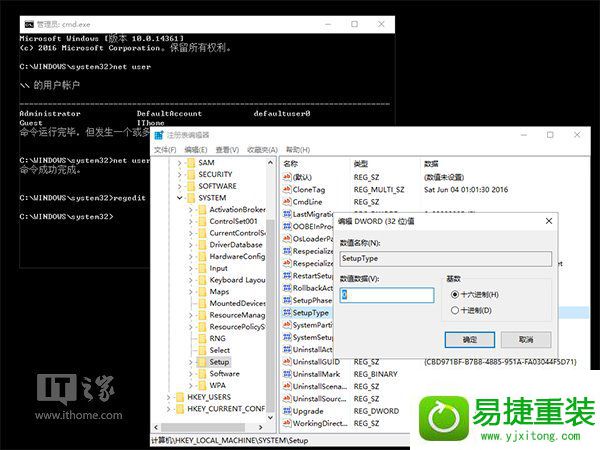Select the decimal (十进制) radio button
The image size is (600, 450).
455,310
